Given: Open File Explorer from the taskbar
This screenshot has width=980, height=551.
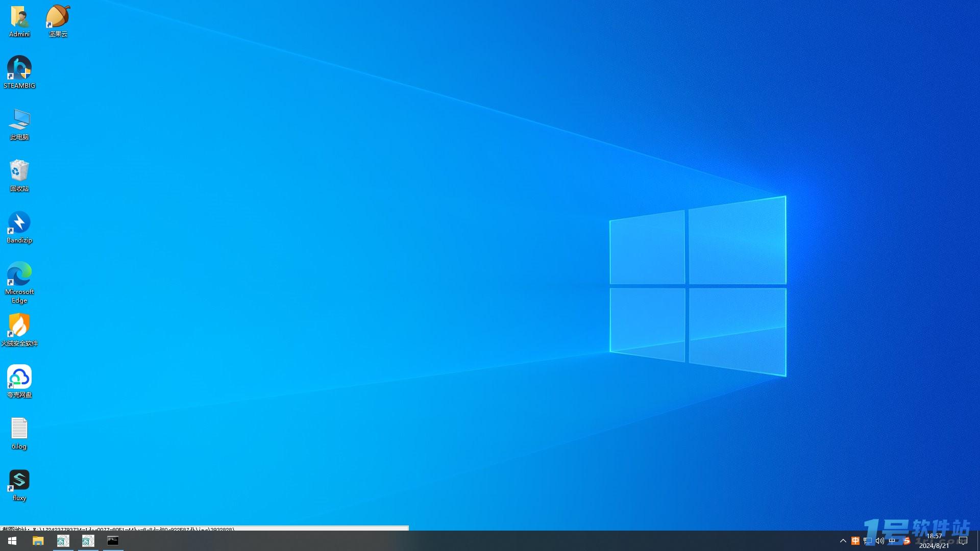Looking at the screenshot, I should pos(38,541).
